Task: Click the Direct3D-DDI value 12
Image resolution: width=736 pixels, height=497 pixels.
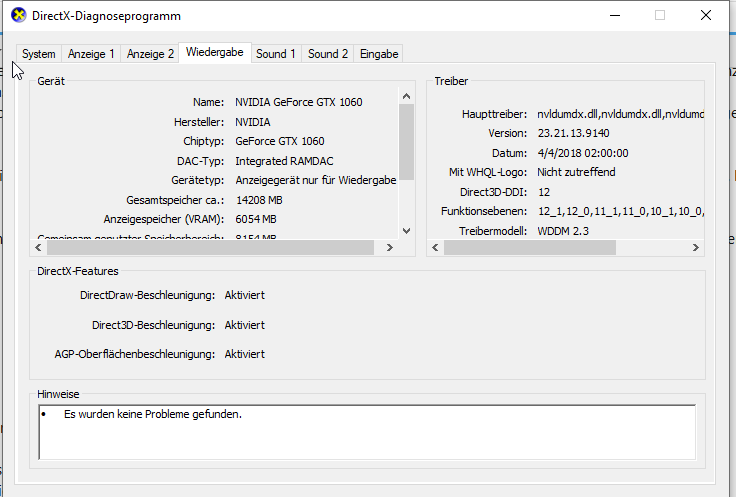Action: coord(544,192)
